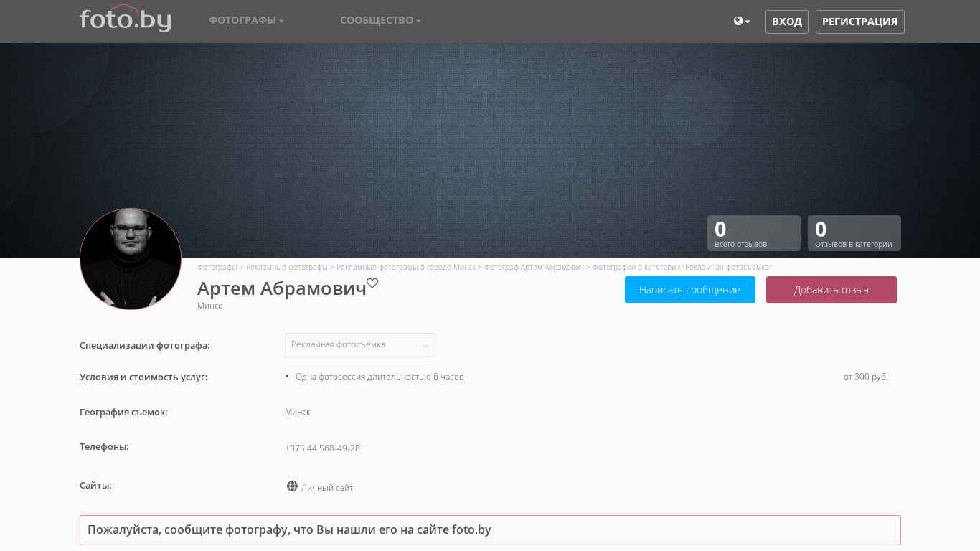Click the Специализации фотографа label
The height and width of the screenshot is (551, 980).
[145, 345]
